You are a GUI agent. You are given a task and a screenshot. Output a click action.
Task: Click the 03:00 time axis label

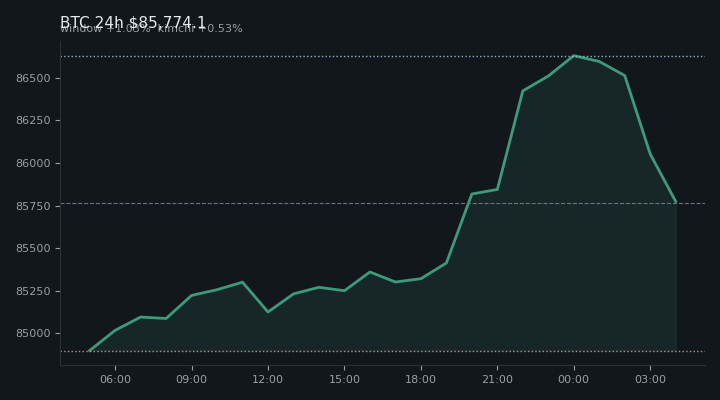[650, 379]
